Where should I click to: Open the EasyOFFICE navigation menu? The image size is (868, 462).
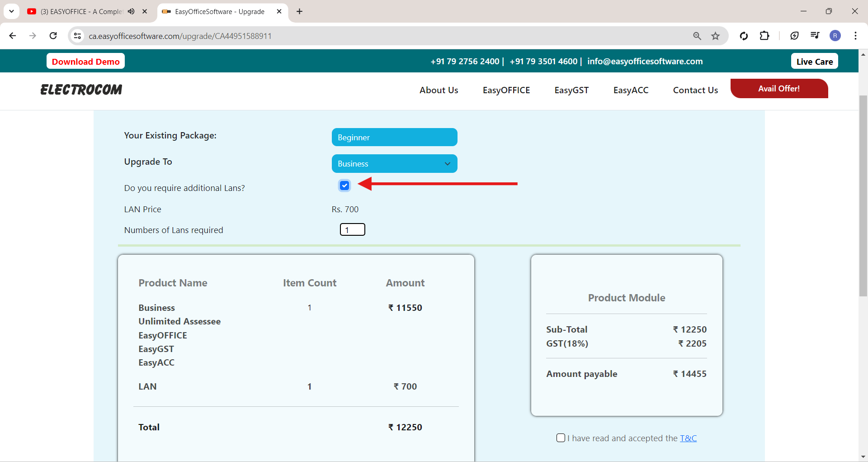click(x=506, y=90)
